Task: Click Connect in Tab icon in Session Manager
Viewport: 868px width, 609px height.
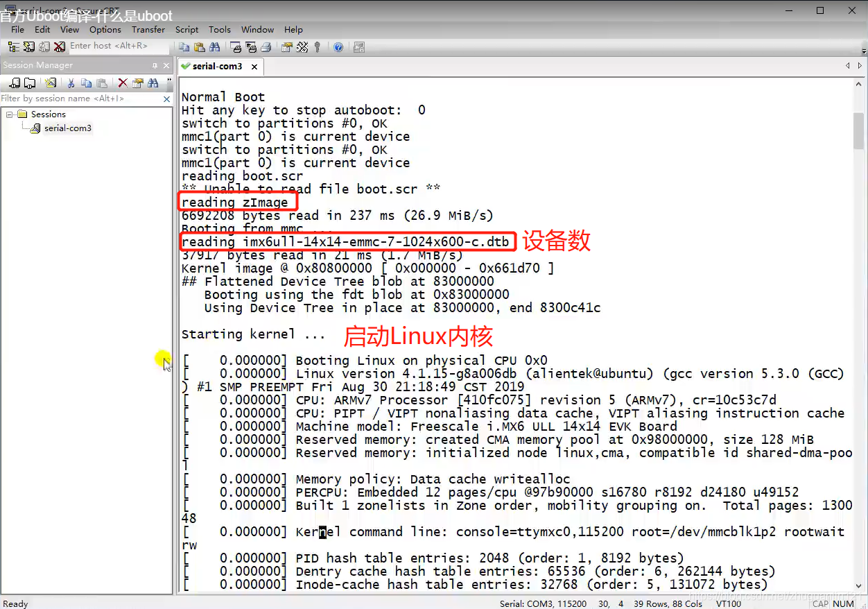Action: [x=30, y=83]
